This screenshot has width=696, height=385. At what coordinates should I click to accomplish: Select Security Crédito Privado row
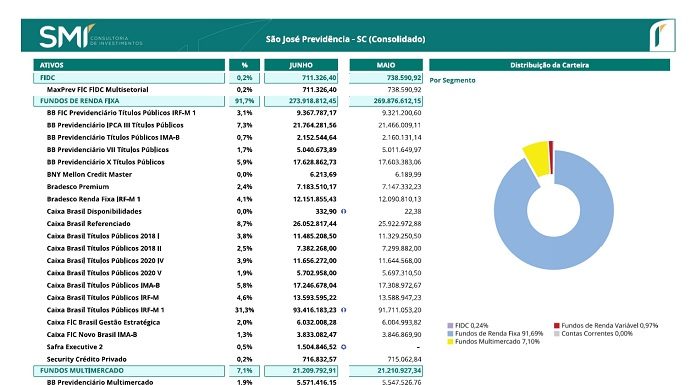point(87,359)
